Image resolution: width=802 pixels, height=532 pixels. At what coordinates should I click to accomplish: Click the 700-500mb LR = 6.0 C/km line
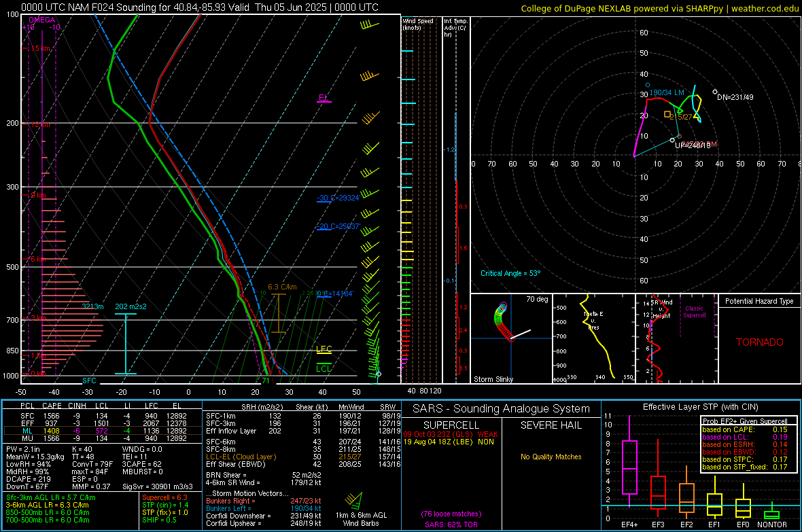coord(48,520)
